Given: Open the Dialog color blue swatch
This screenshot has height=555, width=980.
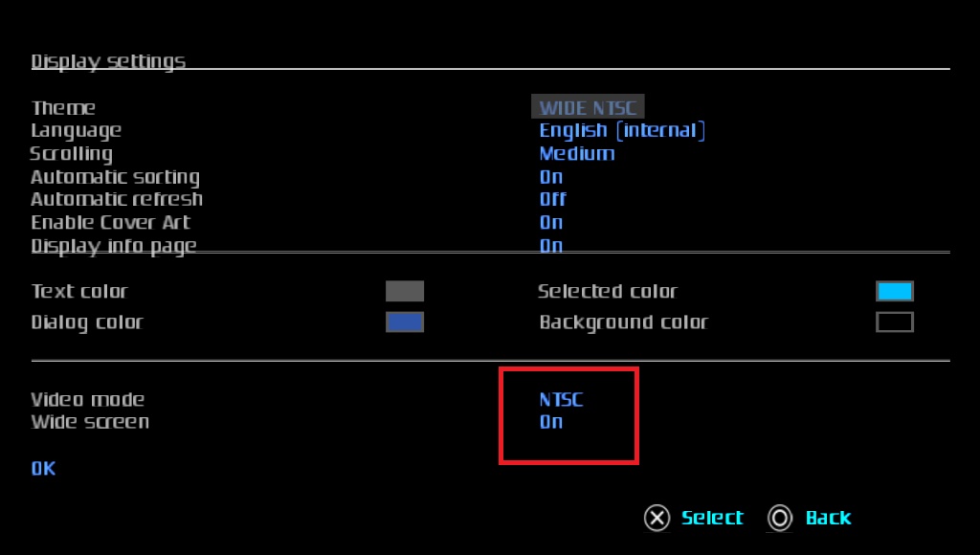Looking at the screenshot, I should coord(405,322).
